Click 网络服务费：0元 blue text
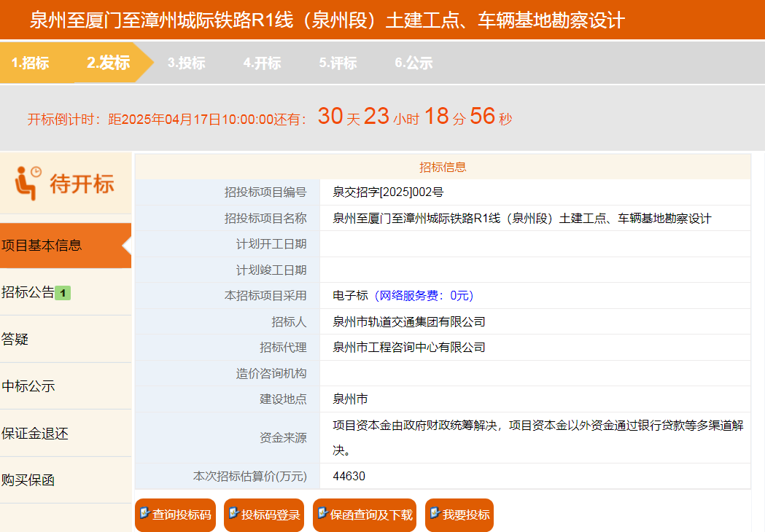The width and height of the screenshot is (765, 532). pos(424,295)
